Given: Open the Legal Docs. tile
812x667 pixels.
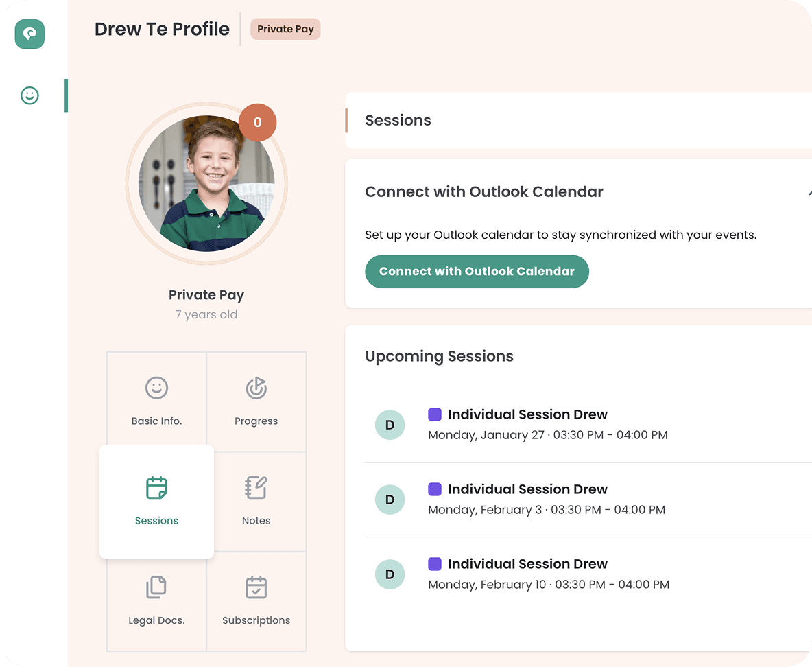Looking at the screenshot, I should (x=156, y=601).
